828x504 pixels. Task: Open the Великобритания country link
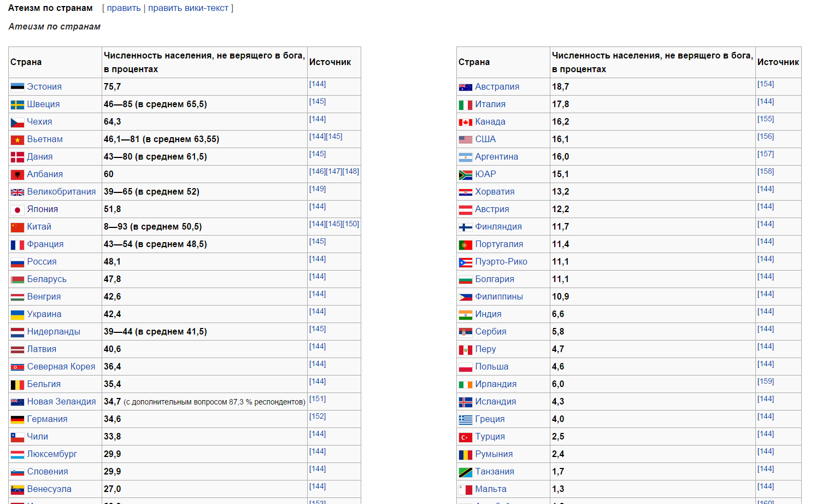[61, 192]
